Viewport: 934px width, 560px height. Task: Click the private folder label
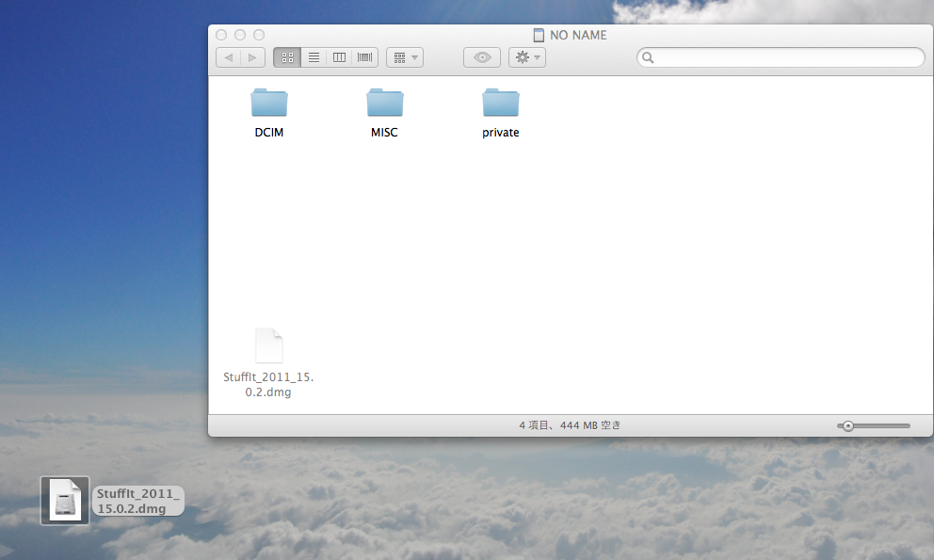pos(501,133)
